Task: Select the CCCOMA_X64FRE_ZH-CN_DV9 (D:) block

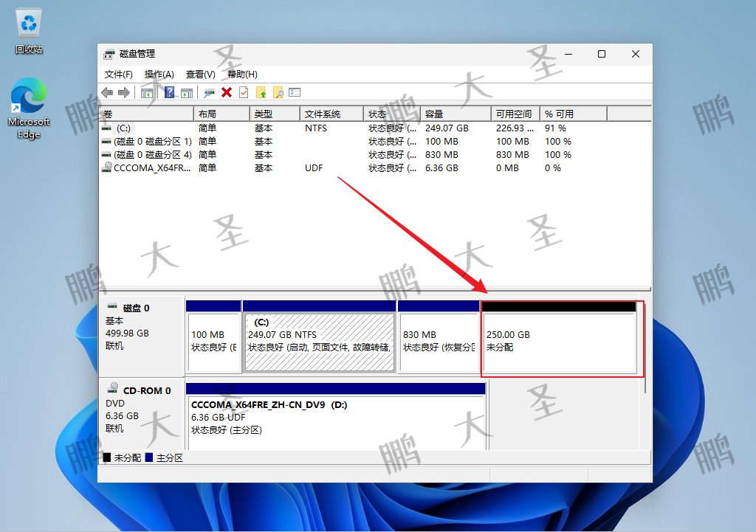Action: [336, 417]
